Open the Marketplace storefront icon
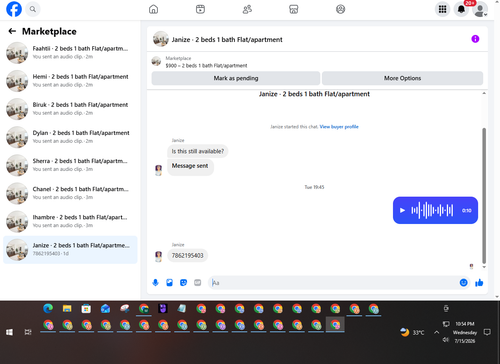This screenshot has width=500, height=364. [x=293, y=9]
